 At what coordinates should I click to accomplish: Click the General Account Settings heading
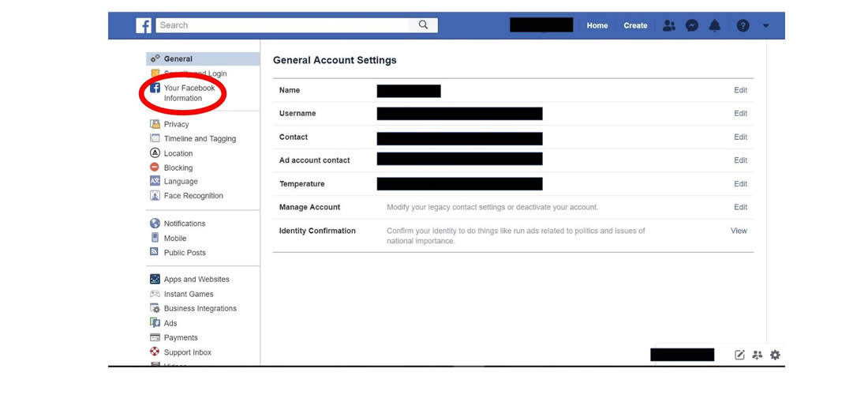tap(335, 60)
